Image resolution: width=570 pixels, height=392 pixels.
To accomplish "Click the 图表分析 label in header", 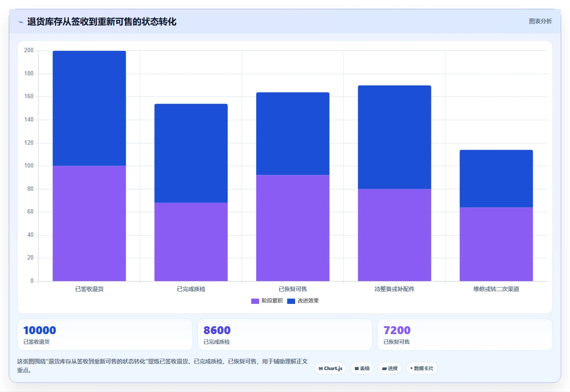I will [x=540, y=21].
